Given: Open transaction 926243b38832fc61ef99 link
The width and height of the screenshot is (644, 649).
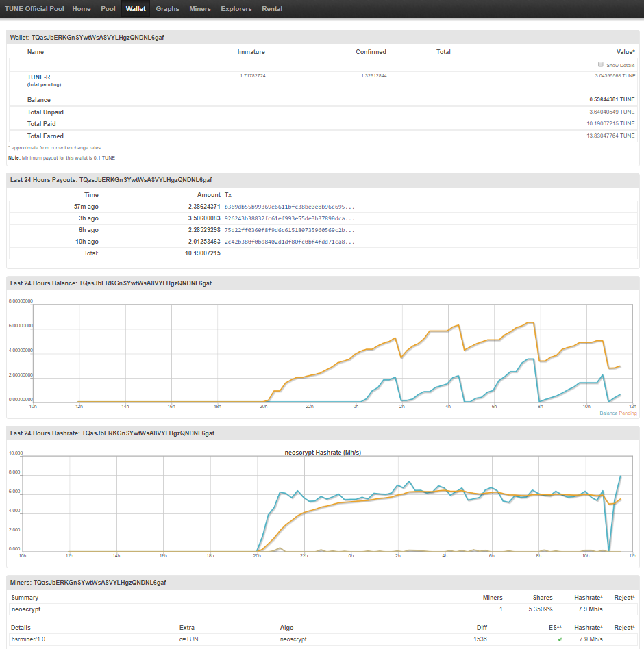Looking at the screenshot, I should pos(290,218).
